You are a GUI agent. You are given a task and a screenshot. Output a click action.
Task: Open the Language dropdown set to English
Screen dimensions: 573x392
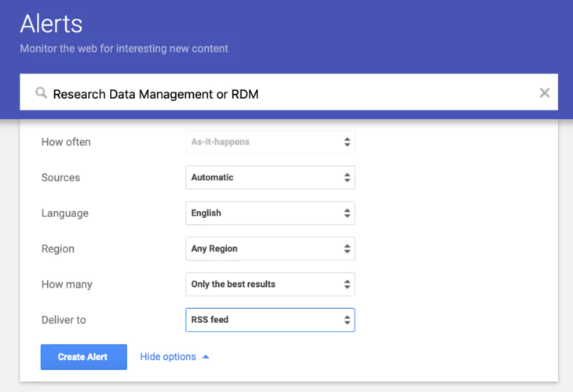pyautogui.click(x=270, y=212)
